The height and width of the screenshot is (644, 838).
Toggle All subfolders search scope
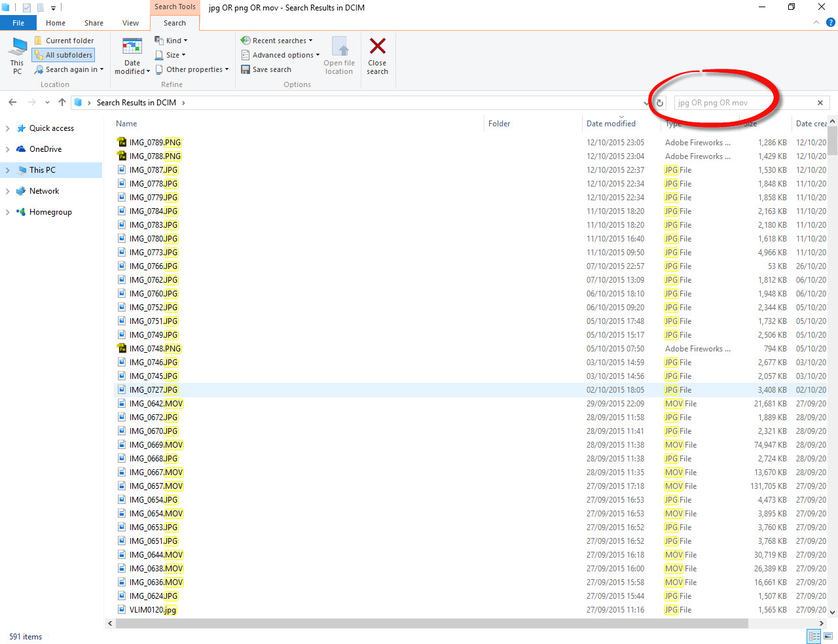click(x=64, y=55)
